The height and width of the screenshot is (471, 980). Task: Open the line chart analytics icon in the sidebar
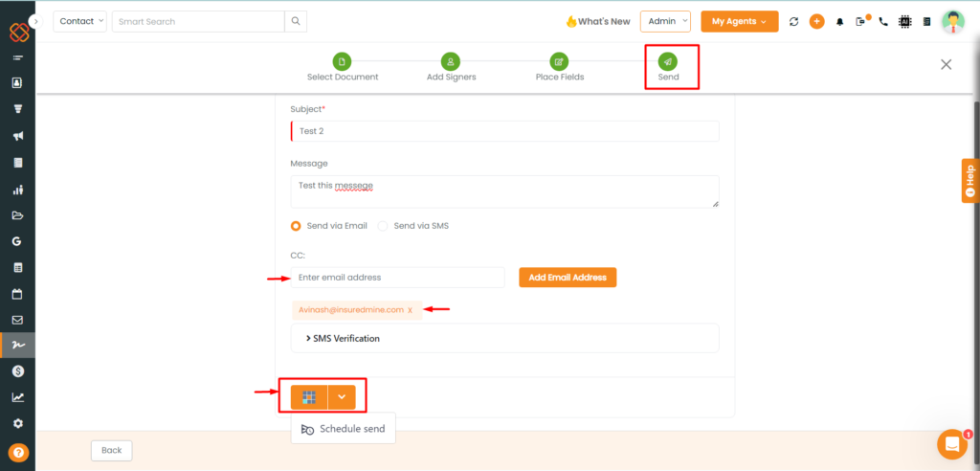coord(17,397)
